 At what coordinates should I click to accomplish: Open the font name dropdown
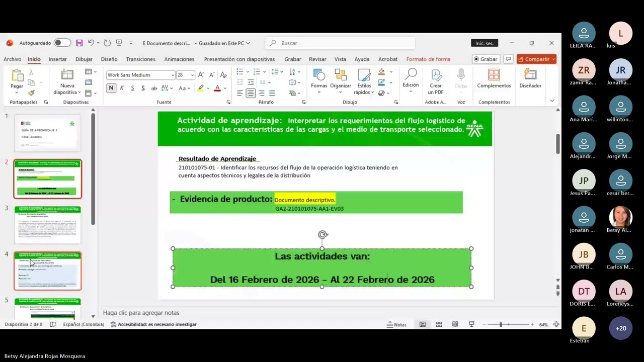[x=173, y=75]
